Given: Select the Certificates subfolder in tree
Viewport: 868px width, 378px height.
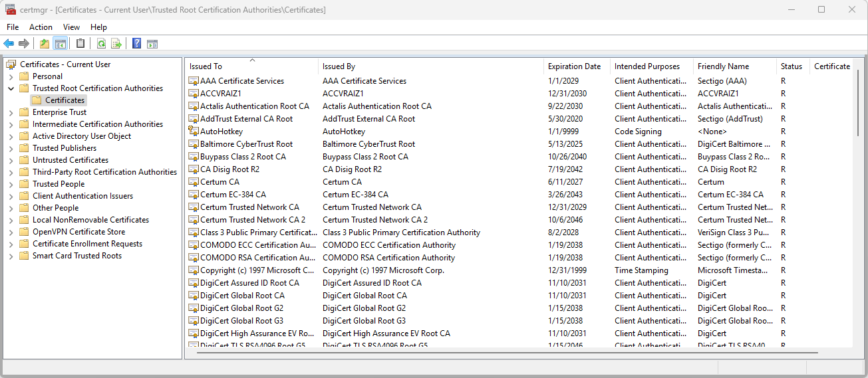Looking at the screenshot, I should (58, 100).
